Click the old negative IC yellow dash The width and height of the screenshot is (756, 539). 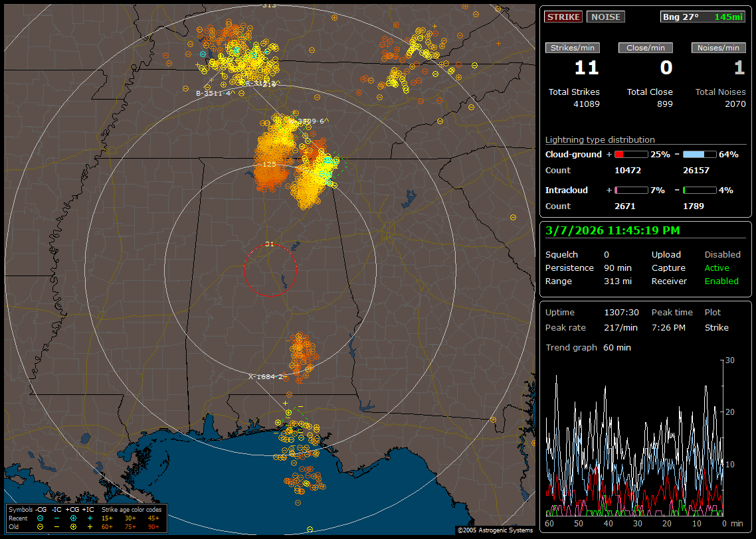coord(56,526)
